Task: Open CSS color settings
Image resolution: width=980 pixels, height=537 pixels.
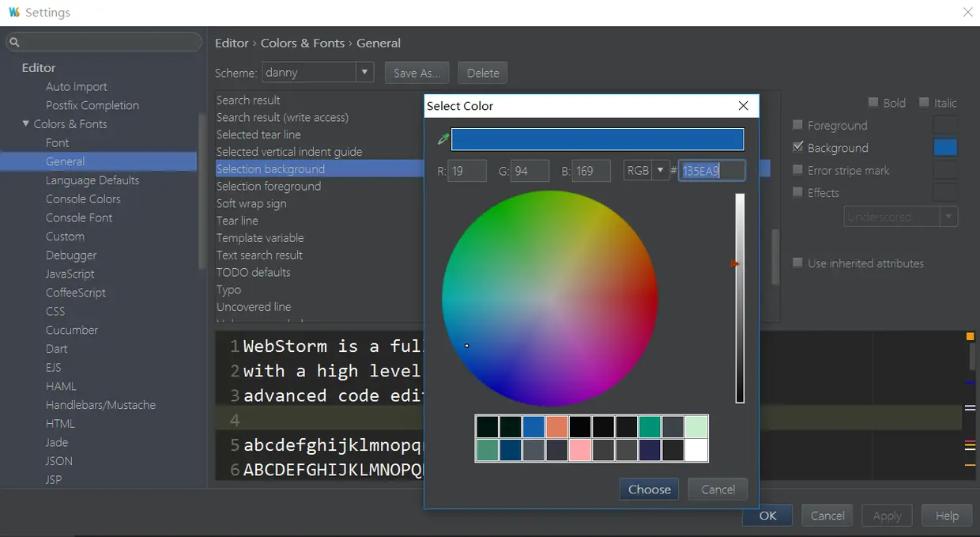Action: 55,312
